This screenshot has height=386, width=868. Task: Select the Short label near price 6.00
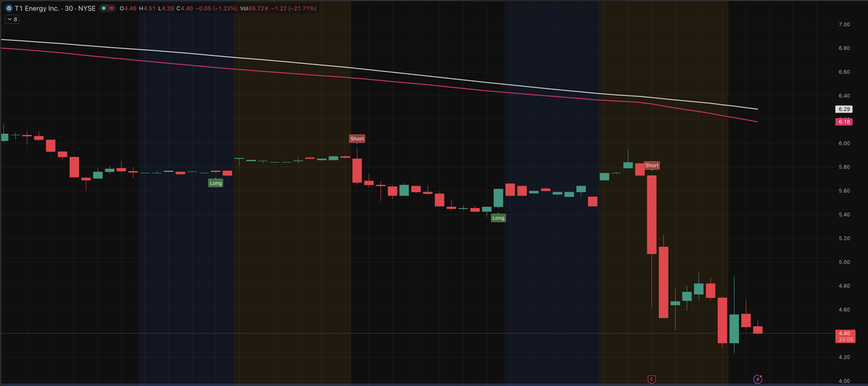pyautogui.click(x=357, y=138)
